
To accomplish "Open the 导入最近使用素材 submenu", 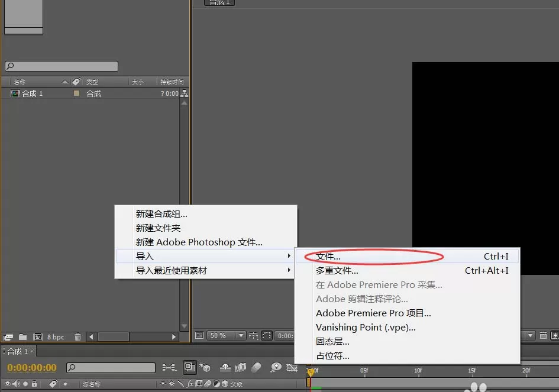I will click(205, 270).
